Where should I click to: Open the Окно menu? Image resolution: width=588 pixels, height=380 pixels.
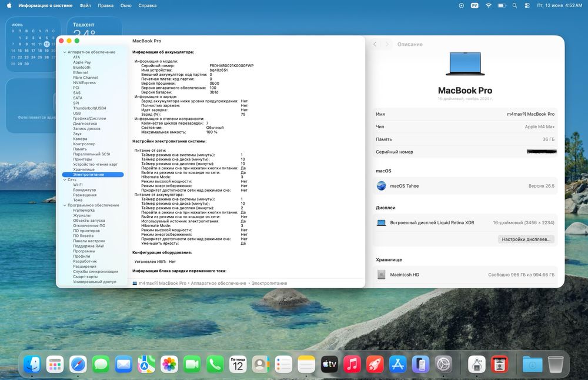pos(126,6)
